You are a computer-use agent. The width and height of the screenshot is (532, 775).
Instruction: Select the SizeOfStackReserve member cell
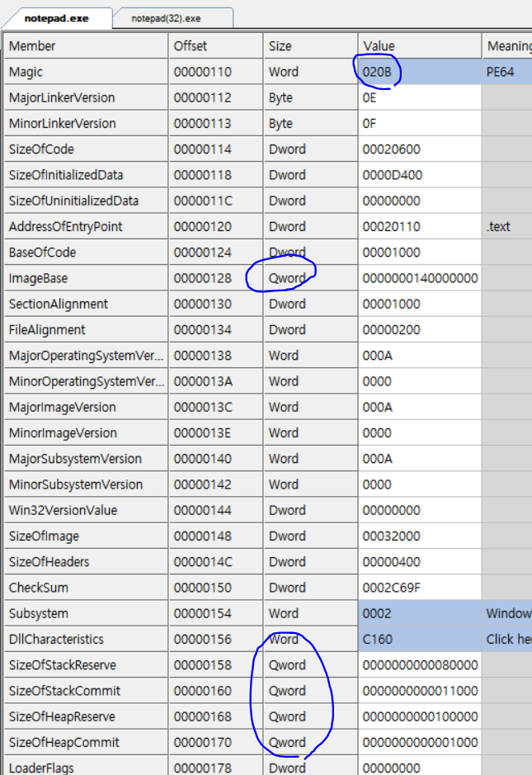pos(86,664)
